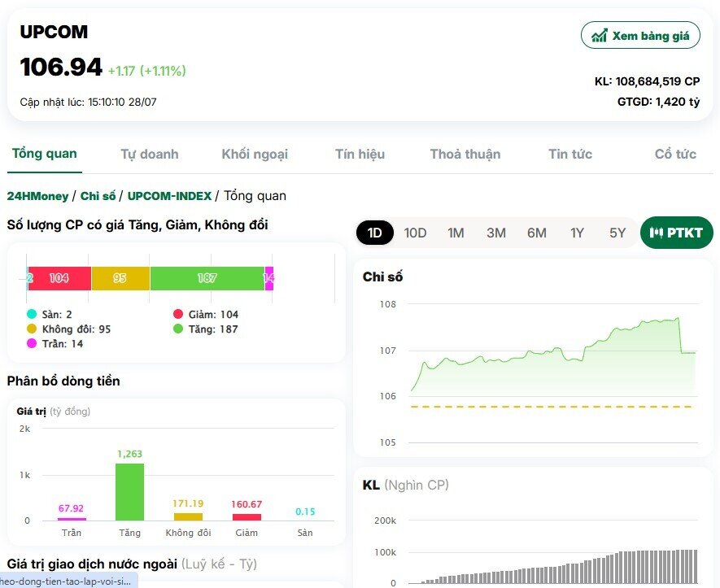Click the chart icon inside Xem bảng giá button
The height and width of the screenshot is (588, 720).
click(600, 35)
